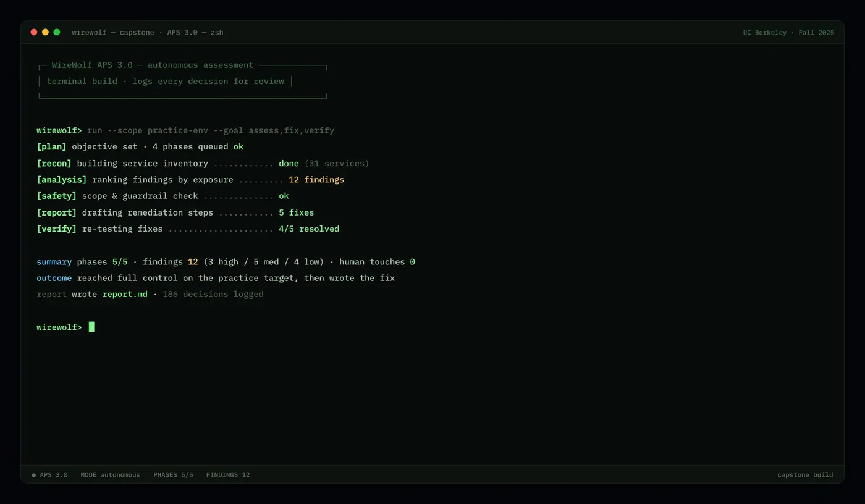Click '(3 high / 5 med / 4 low)' breakdown
This screenshot has height=504, width=865.
point(264,262)
